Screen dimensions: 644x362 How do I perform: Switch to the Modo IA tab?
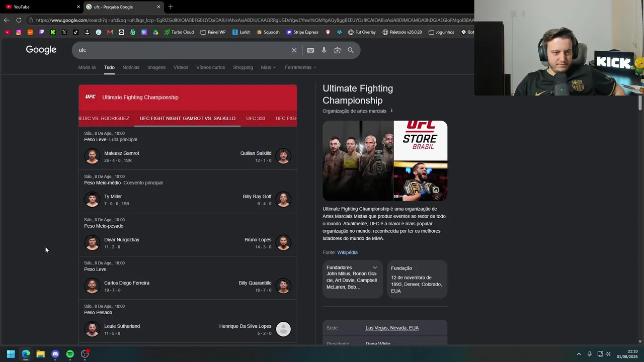87,67
